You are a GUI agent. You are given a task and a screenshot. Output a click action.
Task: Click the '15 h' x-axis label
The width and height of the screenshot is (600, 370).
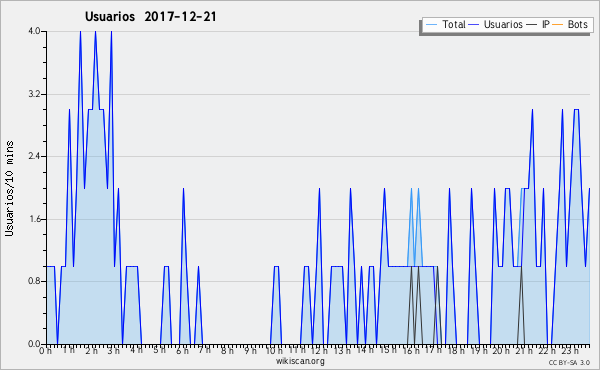(x=388, y=350)
